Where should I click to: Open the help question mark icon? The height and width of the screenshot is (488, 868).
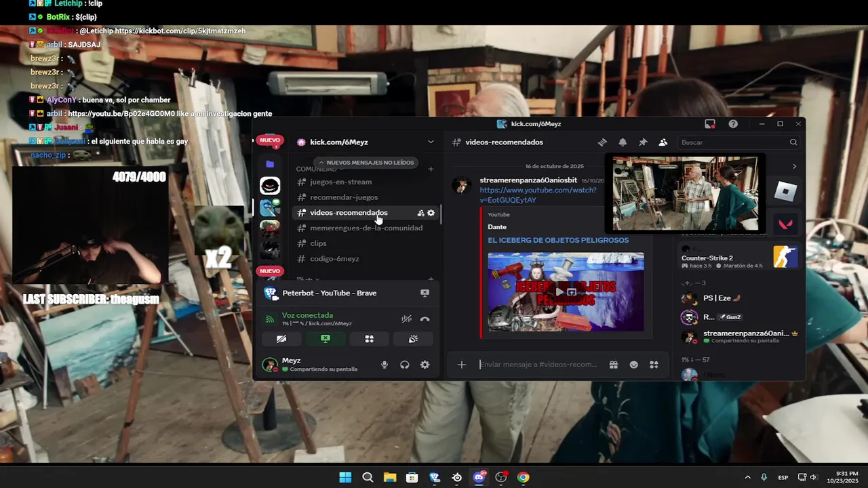tap(733, 124)
